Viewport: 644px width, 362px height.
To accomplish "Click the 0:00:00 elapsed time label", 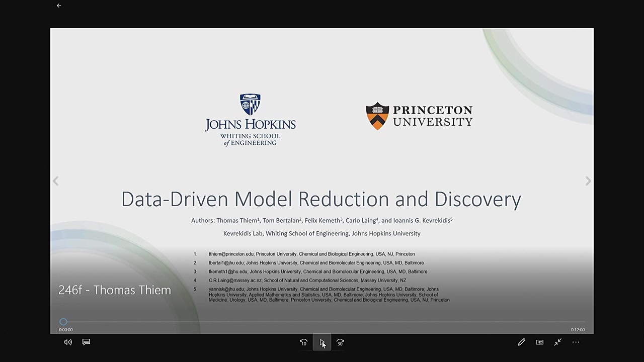I will [x=66, y=330].
